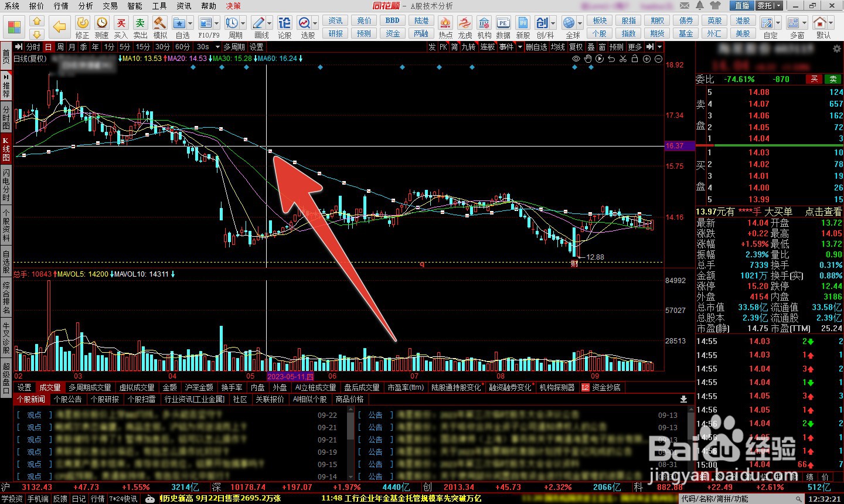Click the 港股 button
Image resolution: width=844 pixels, height=504 pixels.
(743, 21)
